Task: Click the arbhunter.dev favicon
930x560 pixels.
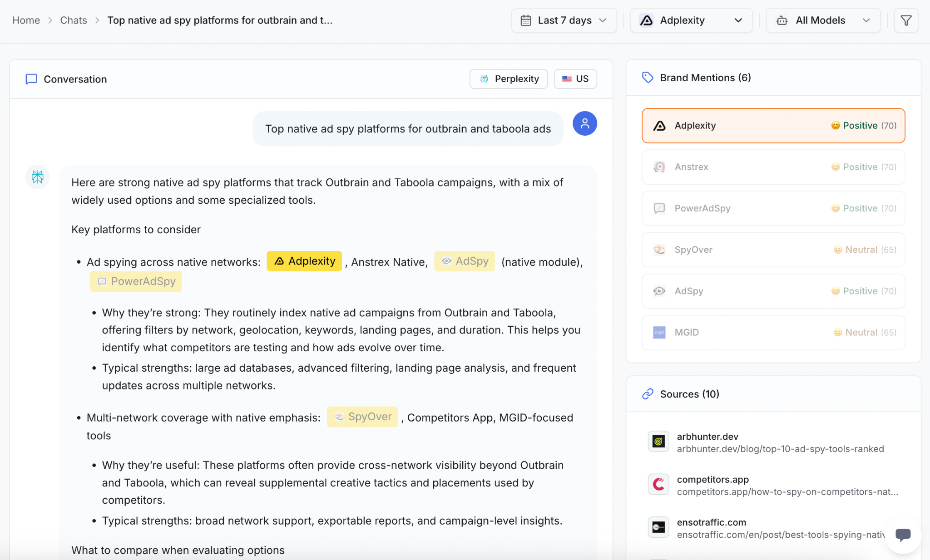Action: (658, 442)
